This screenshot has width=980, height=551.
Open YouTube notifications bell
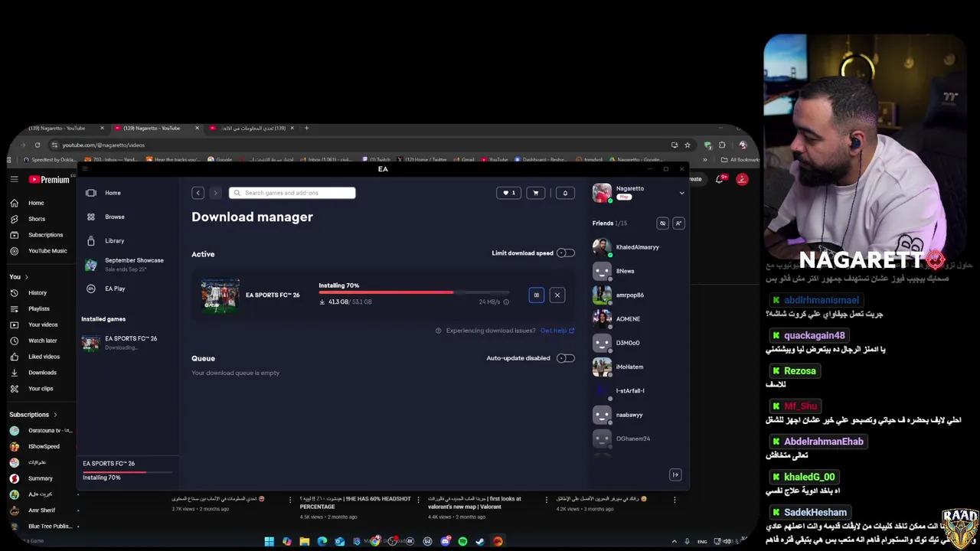[x=720, y=179]
